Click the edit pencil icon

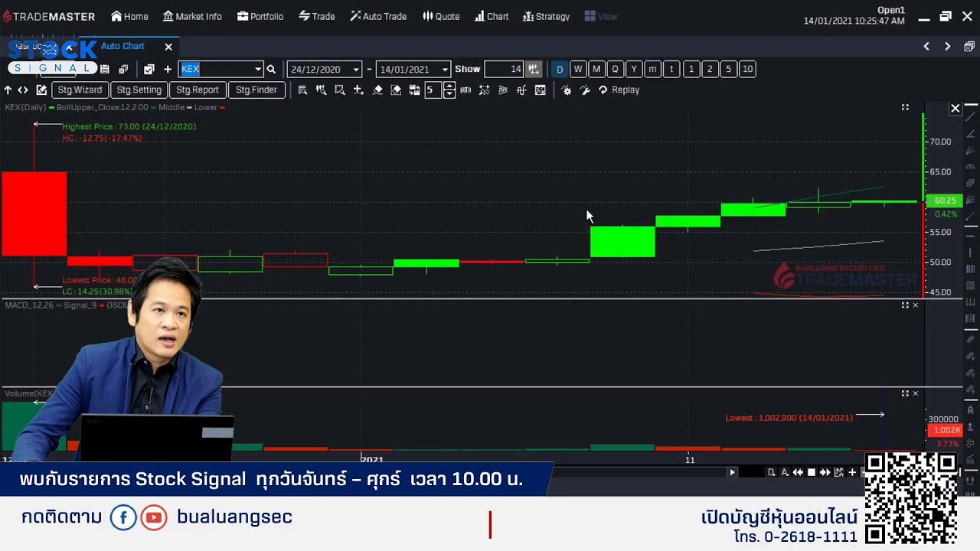pyautogui.click(x=41, y=90)
